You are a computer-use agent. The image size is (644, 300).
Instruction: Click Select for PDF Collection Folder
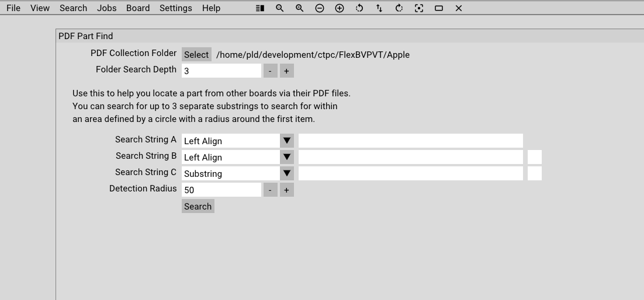[196, 55]
